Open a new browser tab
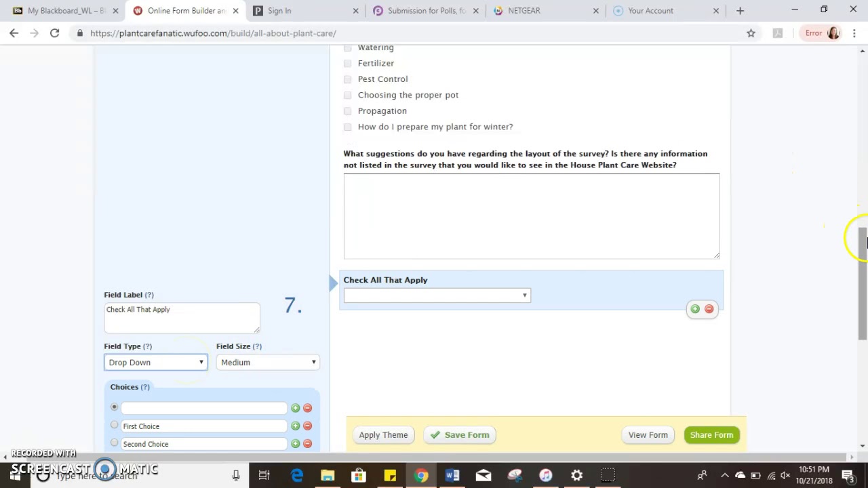The width and height of the screenshot is (868, 488). click(740, 11)
